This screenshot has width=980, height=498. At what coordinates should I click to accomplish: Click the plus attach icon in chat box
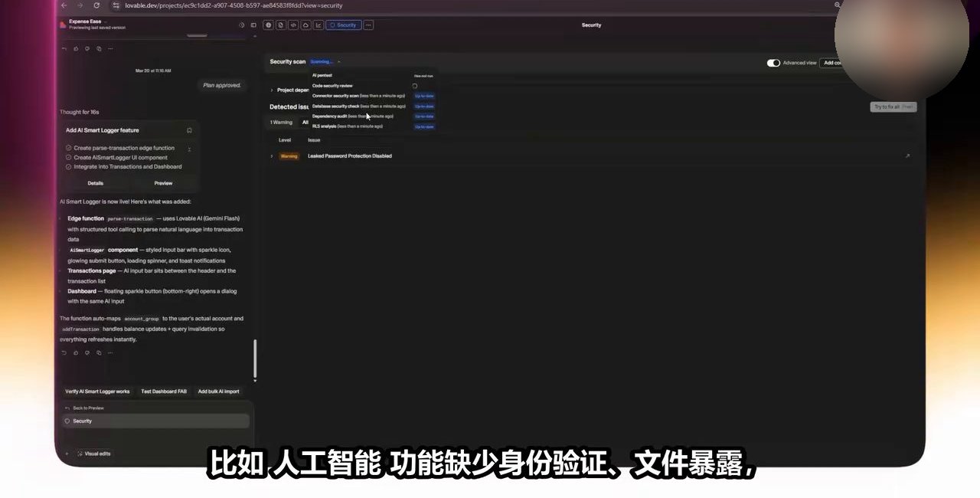click(67, 454)
